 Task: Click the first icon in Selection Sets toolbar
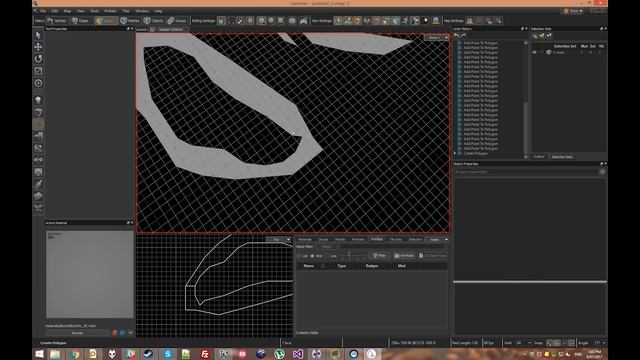pos(535,36)
